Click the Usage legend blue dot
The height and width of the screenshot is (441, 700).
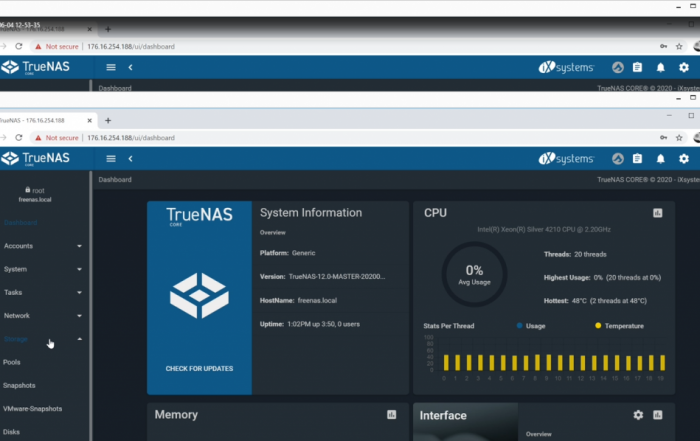pos(520,325)
